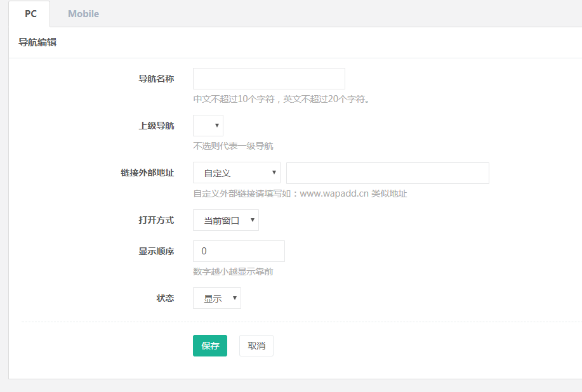
Task: Click the 导航名称 field label
Action: (156, 79)
